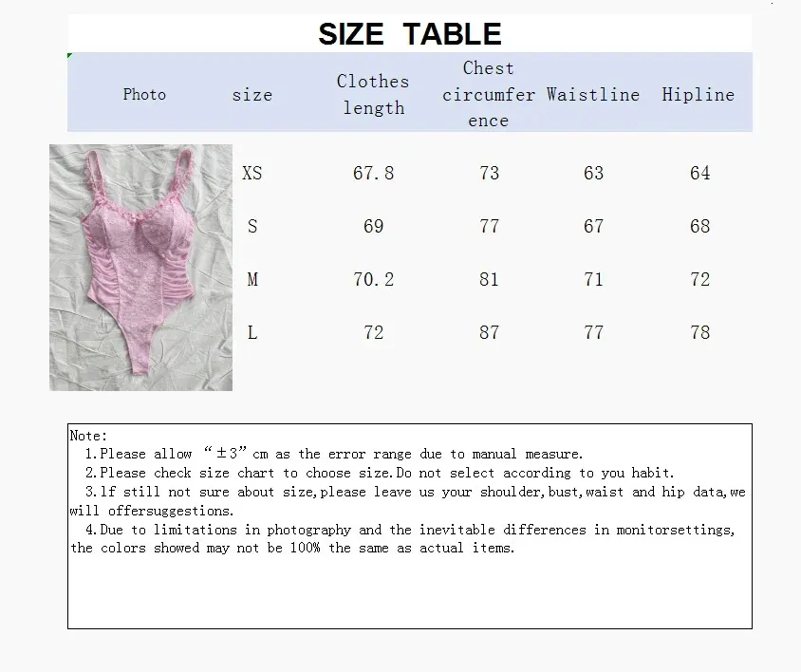Screen dimensions: 801x672
Task: Click the Chest circumference column header
Action: tap(489, 94)
